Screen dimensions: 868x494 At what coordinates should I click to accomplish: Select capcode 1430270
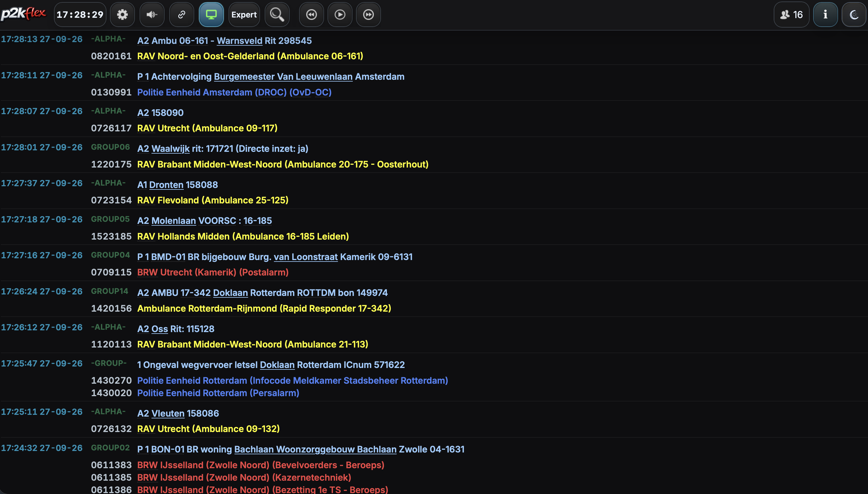click(x=111, y=381)
